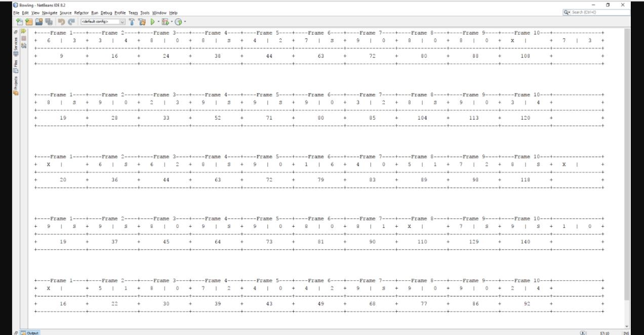Click the running score 52 in the second game

point(218,118)
